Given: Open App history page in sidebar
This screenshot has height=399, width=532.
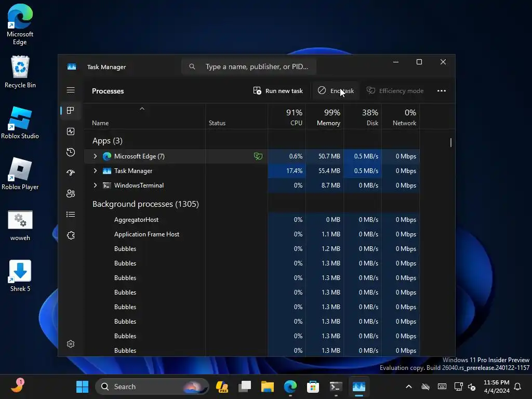Looking at the screenshot, I should 71,152.
